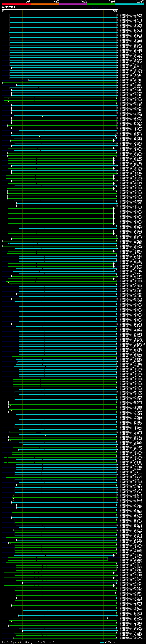Screen dimensions: 146x644
Task: Select hit UniRef100_A2YCP9
Action: point(131,72)
